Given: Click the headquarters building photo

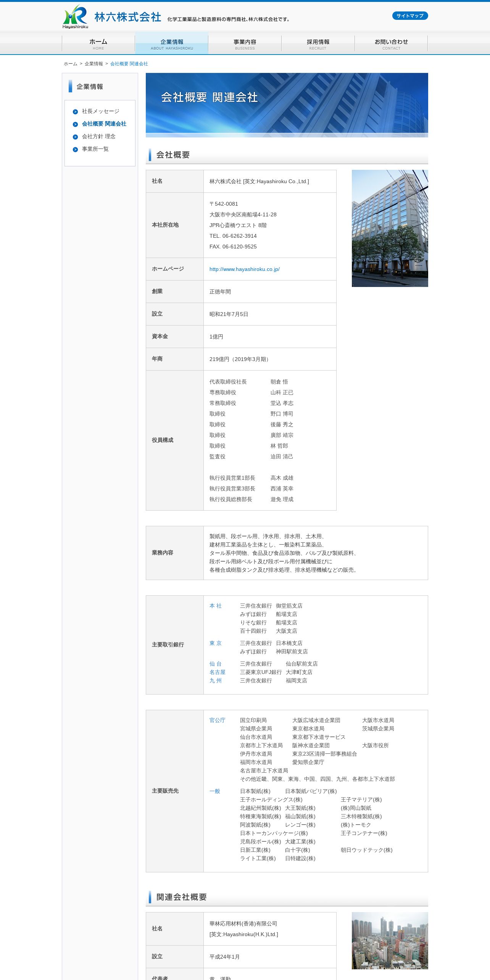Looking at the screenshot, I should tap(390, 228).
